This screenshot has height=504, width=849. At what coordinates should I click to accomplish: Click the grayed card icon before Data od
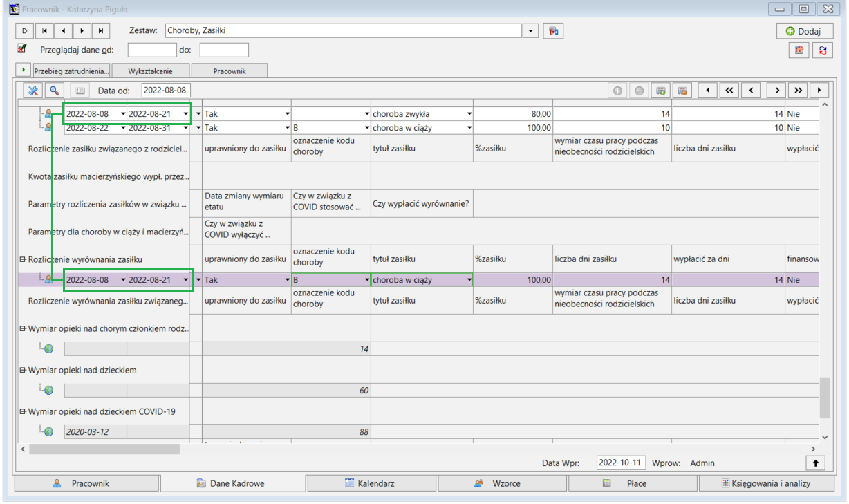pyautogui.click(x=80, y=91)
